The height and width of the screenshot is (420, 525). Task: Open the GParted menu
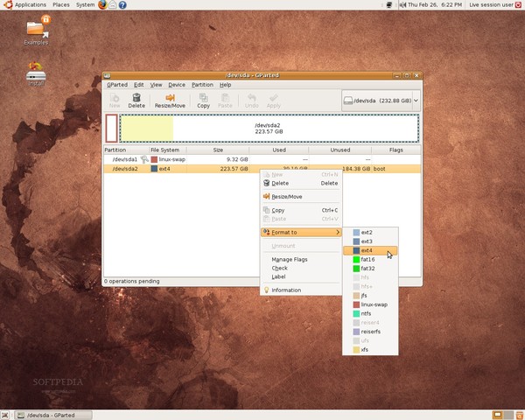pos(117,85)
